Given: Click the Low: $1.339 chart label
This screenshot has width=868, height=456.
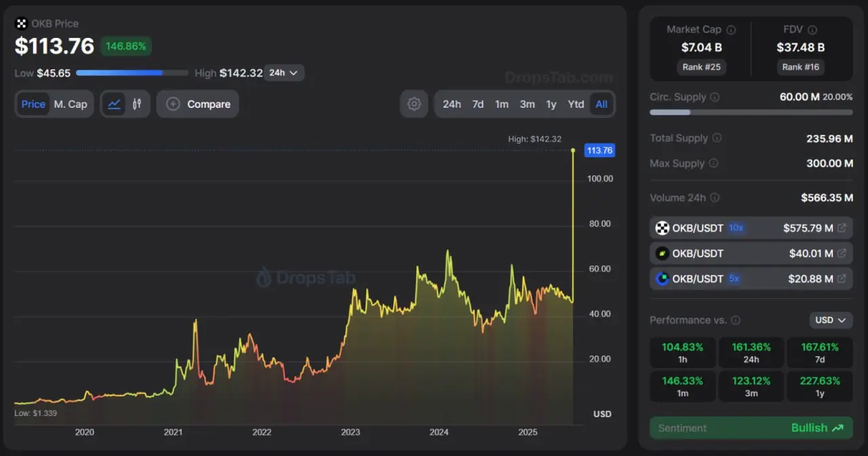Looking at the screenshot, I should click(x=36, y=413).
